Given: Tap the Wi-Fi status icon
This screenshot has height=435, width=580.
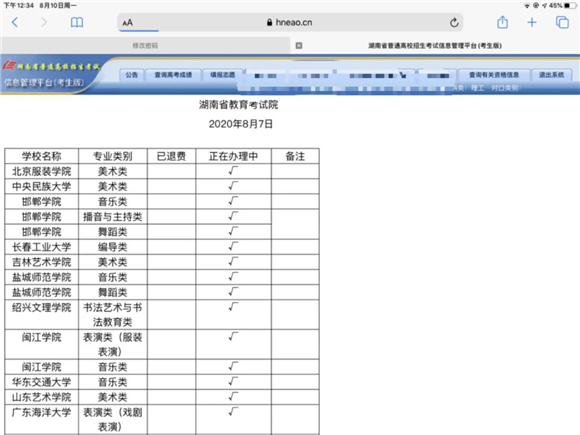Looking at the screenshot, I should pos(527,6).
